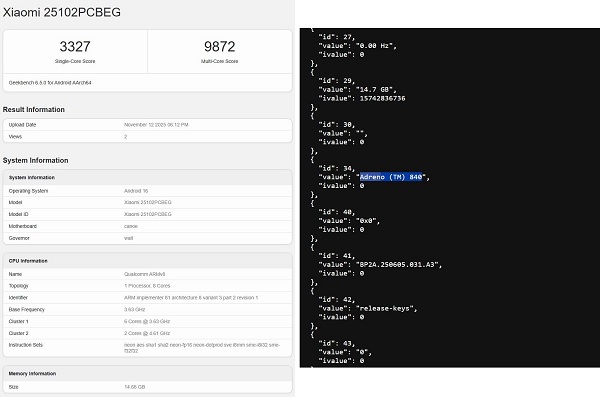
Task: Click the Geekbench 6.5.0 for Android AArch64 text
Action: pos(50,83)
